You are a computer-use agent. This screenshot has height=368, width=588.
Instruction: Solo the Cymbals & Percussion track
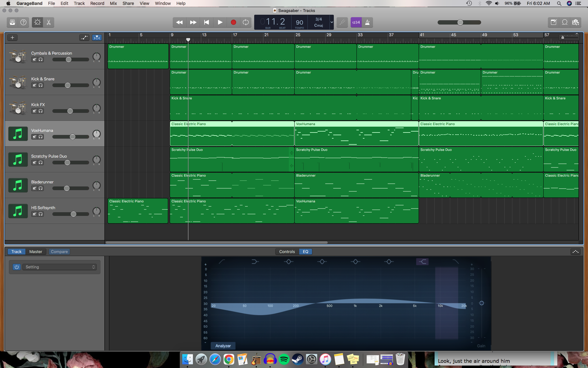tap(40, 59)
